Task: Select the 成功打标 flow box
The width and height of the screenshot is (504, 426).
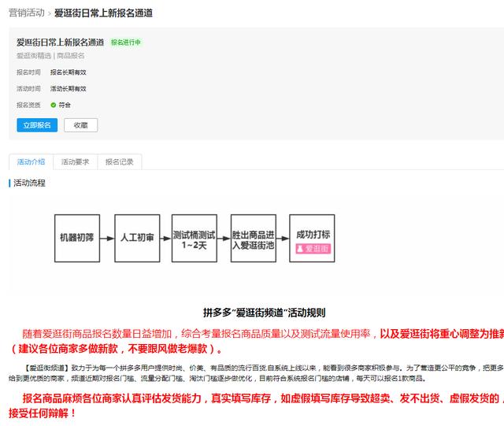Action: pyautogui.click(x=312, y=239)
